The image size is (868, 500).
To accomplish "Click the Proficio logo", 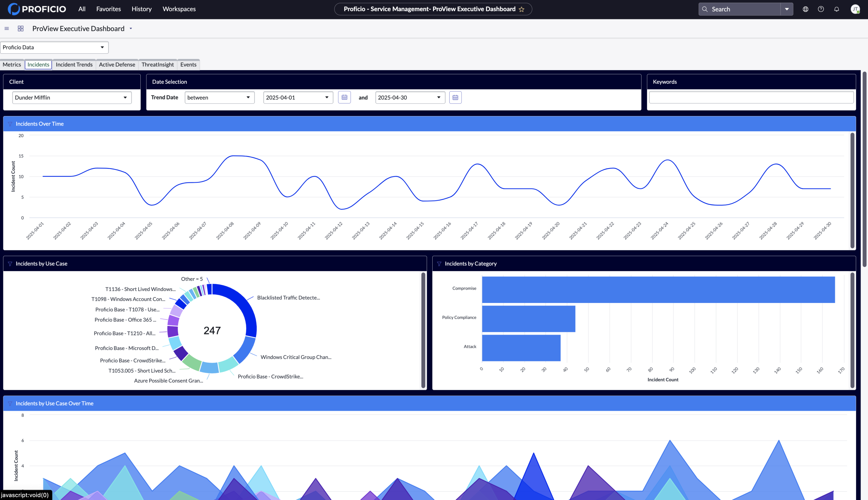I will coord(36,9).
